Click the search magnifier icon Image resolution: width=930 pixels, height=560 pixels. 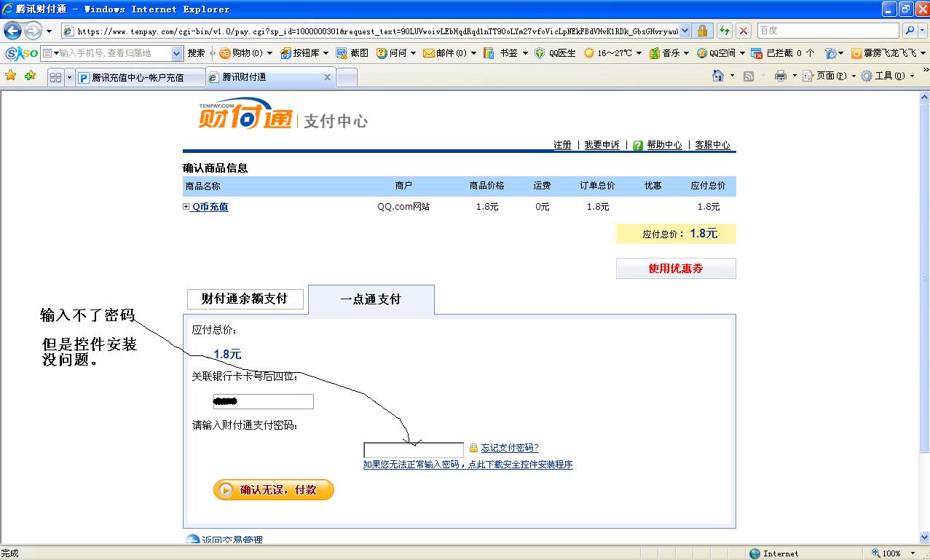[x=909, y=31]
